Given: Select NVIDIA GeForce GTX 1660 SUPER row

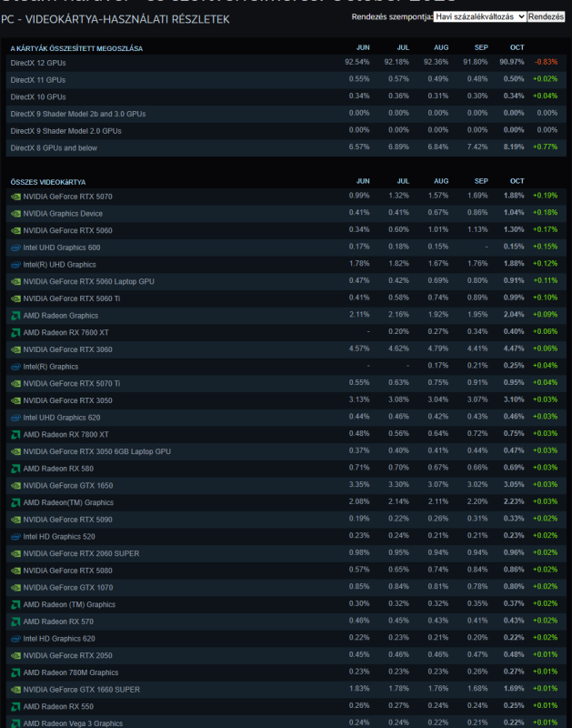Looking at the screenshot, I should tap(286, 690).
